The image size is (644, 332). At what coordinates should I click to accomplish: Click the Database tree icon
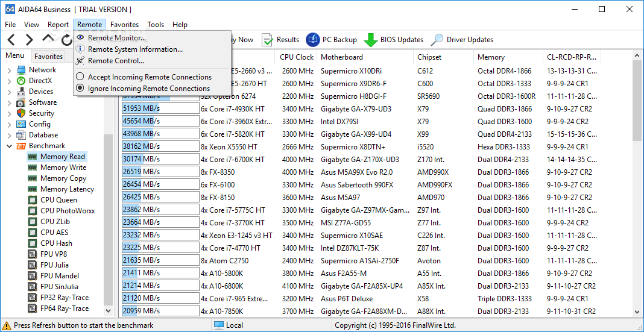(21, 135)
